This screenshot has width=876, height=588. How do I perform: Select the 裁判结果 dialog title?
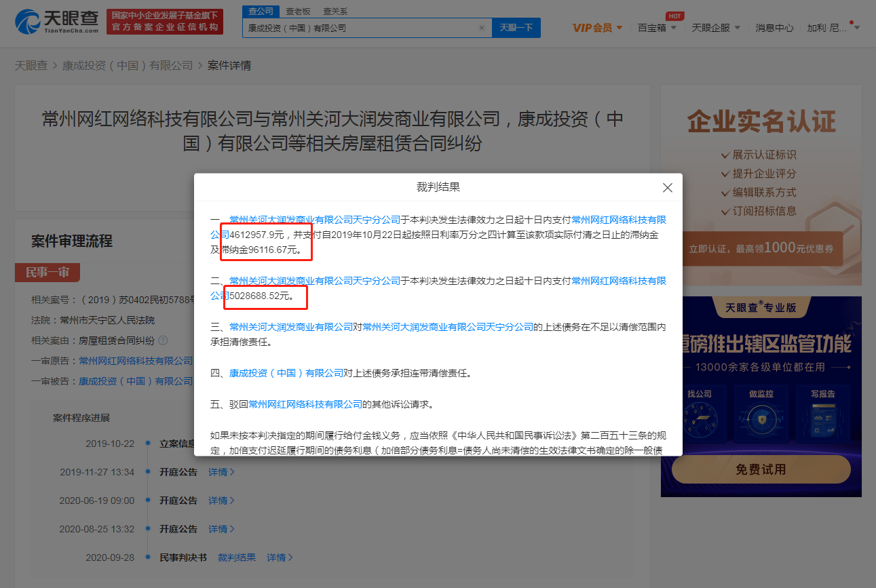(438, 187)
